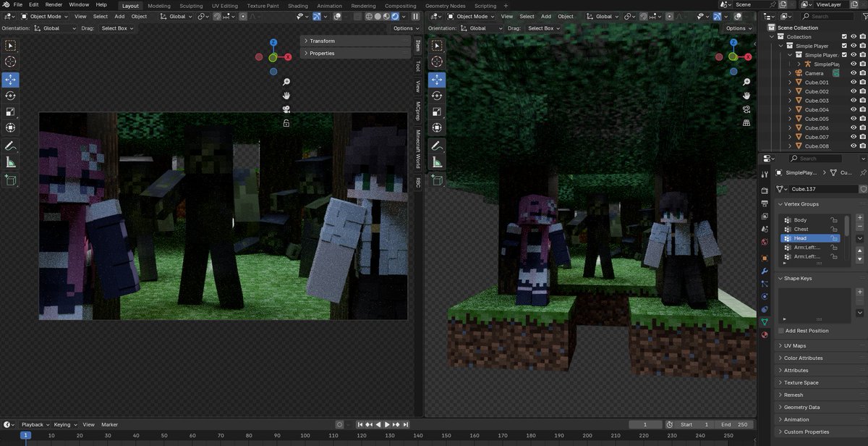Switch to the Shading workspace tab

(297, 5)
